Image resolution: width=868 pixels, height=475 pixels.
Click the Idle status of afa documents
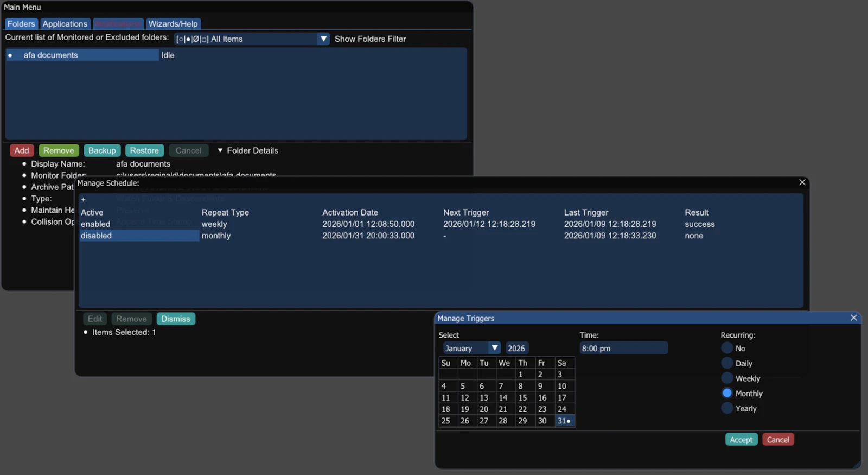[x=168, y=55]
